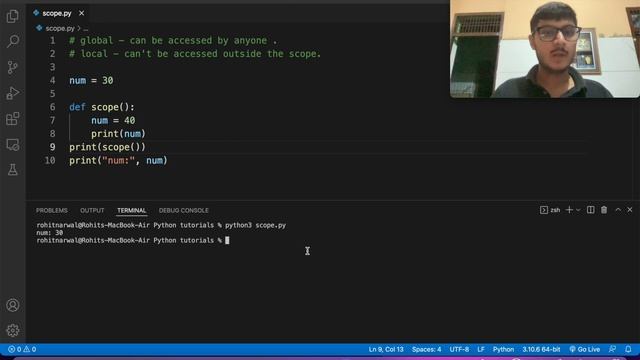Screen dimensions: 640x360
Task: Create a new terminal with plus icon
Action: click(569, 210)
